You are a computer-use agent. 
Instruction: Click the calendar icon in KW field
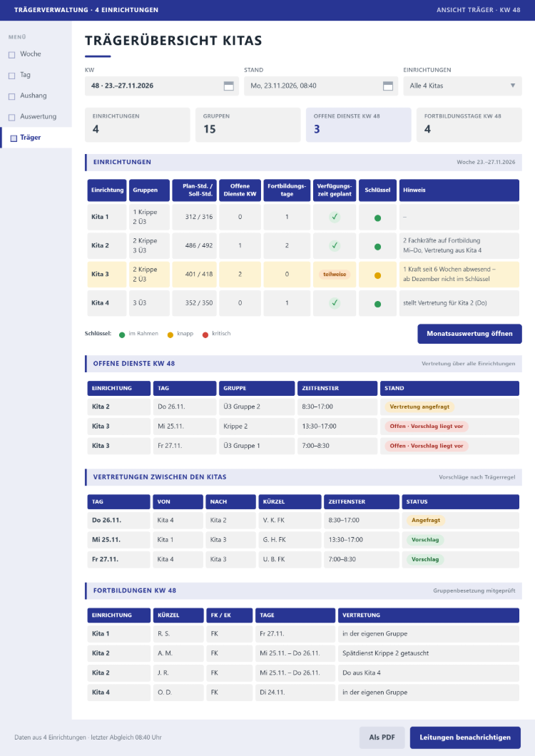click(229, 86)
